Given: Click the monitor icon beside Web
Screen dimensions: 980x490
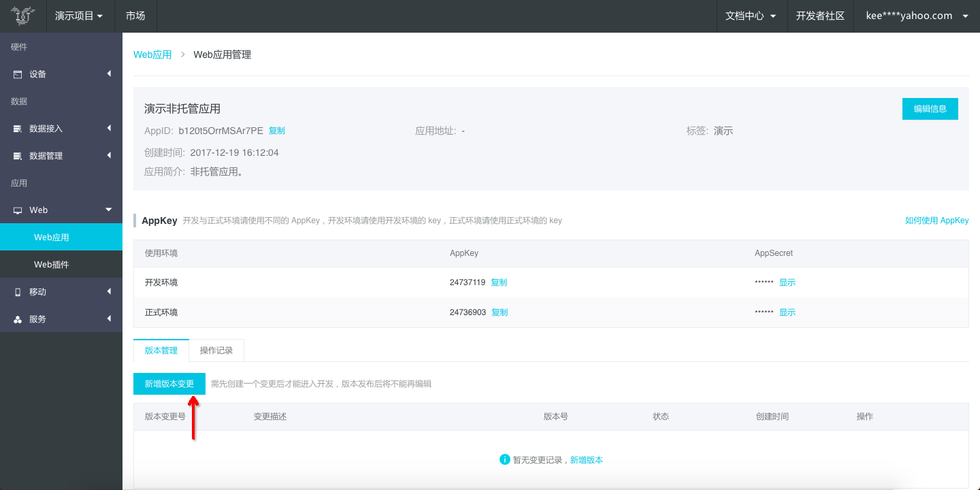Looking at the screenshot, I should [x=18, y=210].
